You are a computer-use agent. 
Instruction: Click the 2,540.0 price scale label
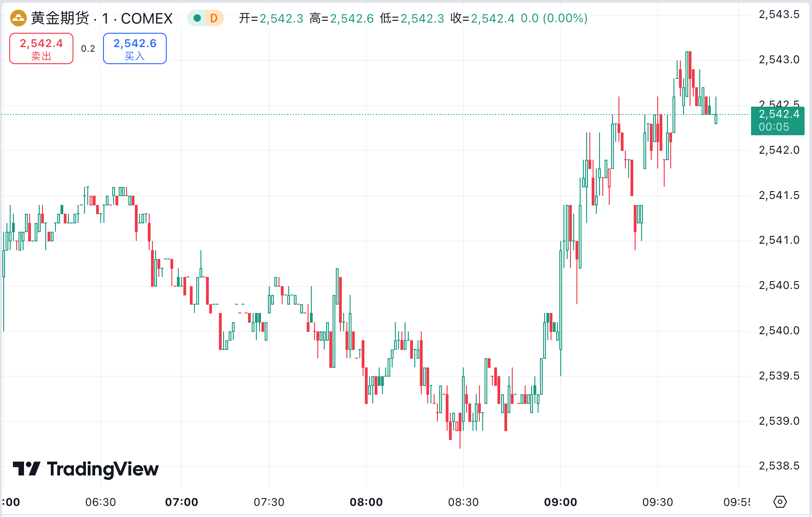click(x=779, y=331)
